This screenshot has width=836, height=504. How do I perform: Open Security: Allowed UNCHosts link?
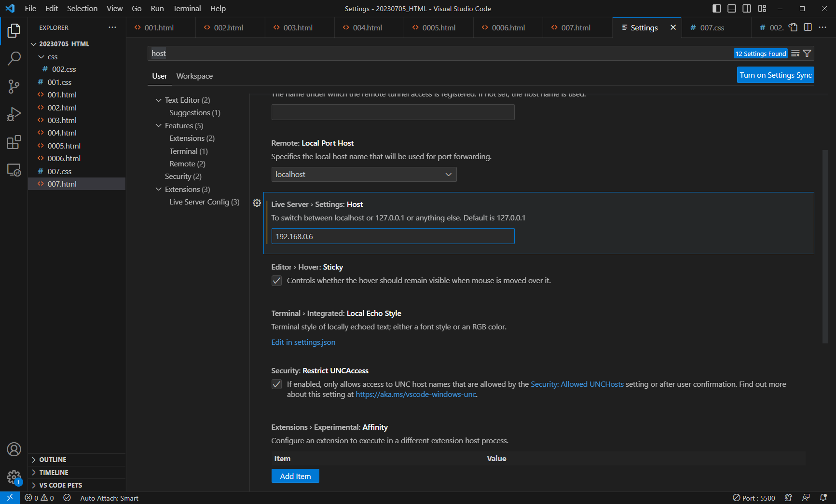(x=577, y=384)
